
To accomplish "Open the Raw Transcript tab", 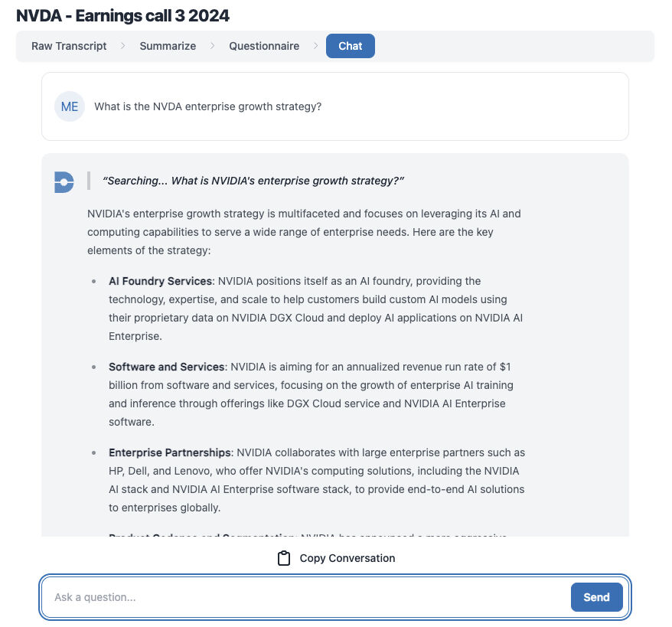I will coord(69,46).
